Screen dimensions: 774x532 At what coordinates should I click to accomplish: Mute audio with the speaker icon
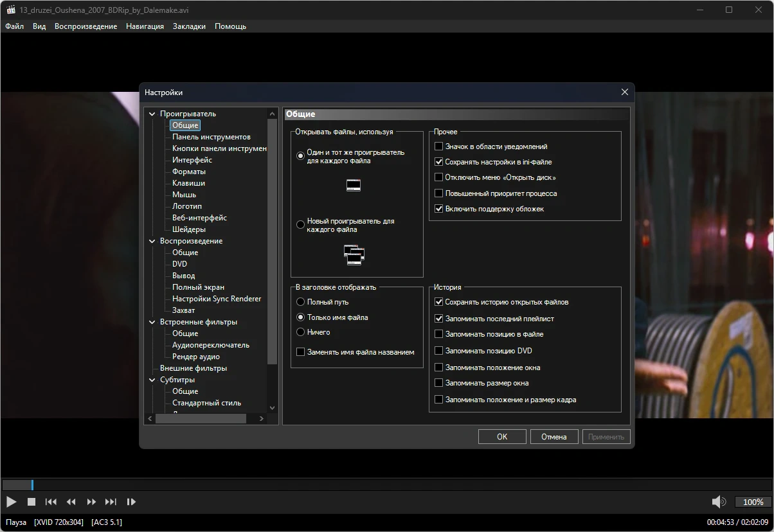(x=718, y=502)
